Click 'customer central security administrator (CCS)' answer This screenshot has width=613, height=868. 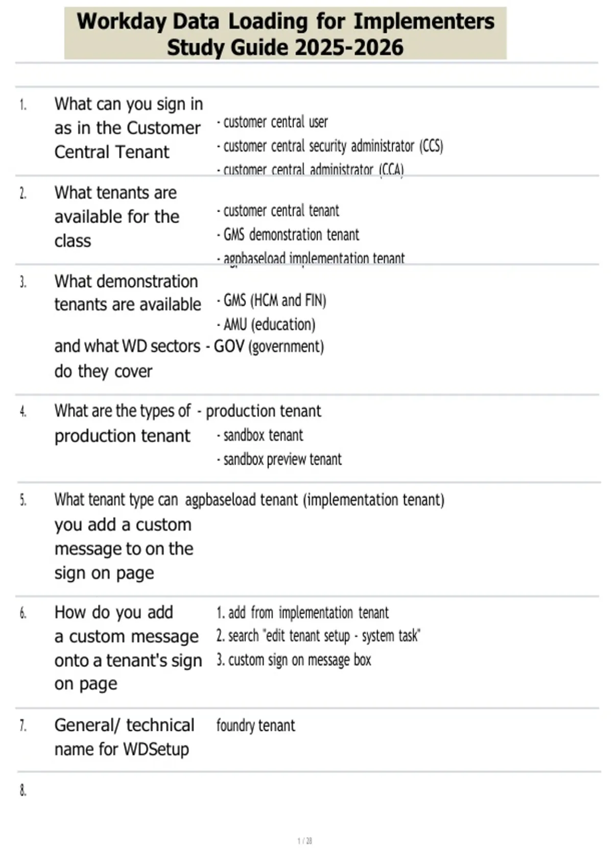[x=330, y=146]
